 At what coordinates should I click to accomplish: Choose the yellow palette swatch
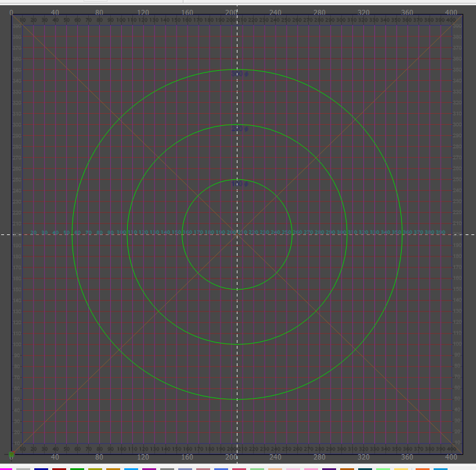401,468
